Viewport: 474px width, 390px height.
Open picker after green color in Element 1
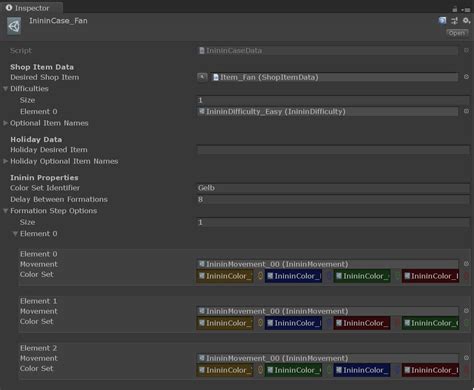(x=466, y=323)
